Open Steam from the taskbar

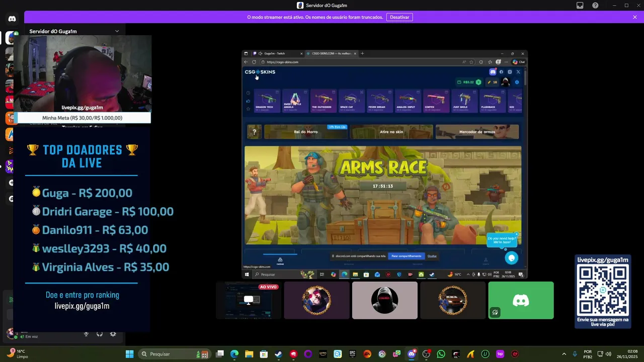[278, 354]
